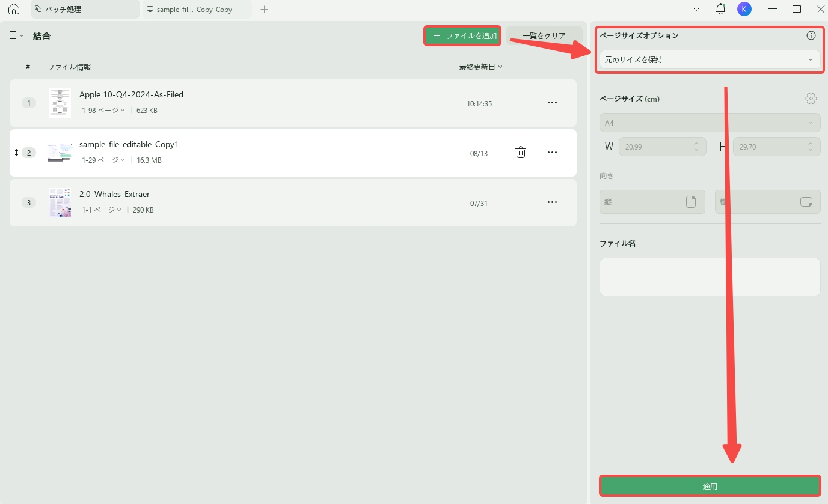Click the ファイル名 input box
Image resolution: width=828 pixels, height=504 pixels.
710,277
